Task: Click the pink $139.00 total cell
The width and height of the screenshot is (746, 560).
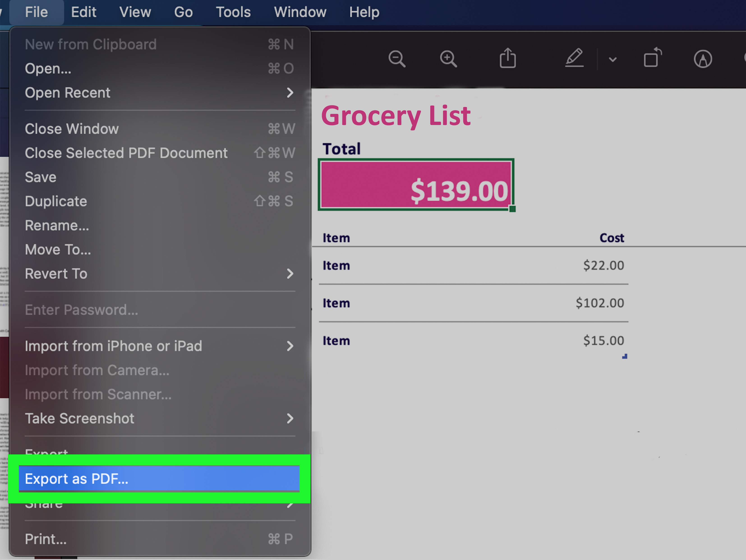Action: tap(415, 185)
